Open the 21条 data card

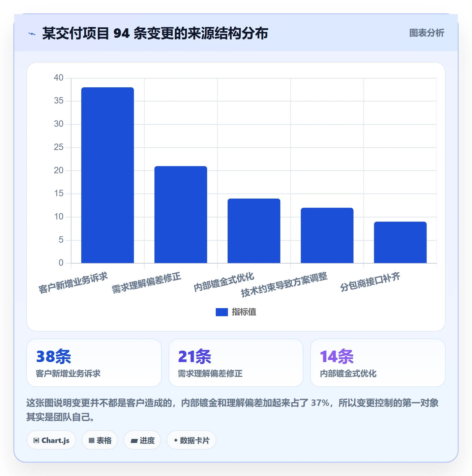click(236, 363)
